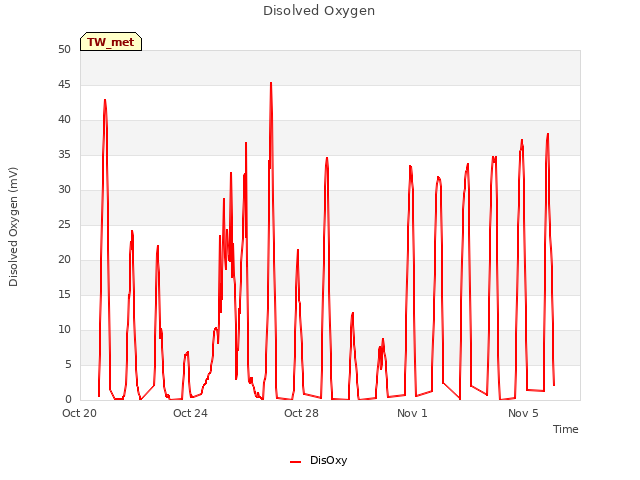Click the Oct 24 x-axis tick label

(x=190, y=413)
